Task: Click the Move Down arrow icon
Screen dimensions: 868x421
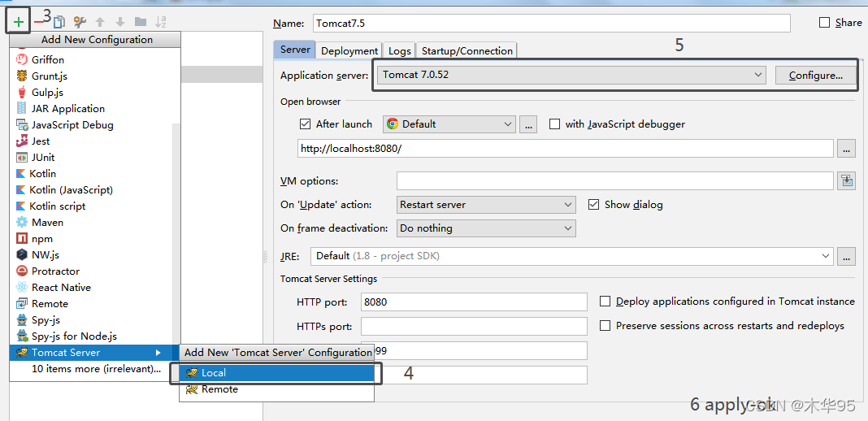Action: tap(120, 22)
